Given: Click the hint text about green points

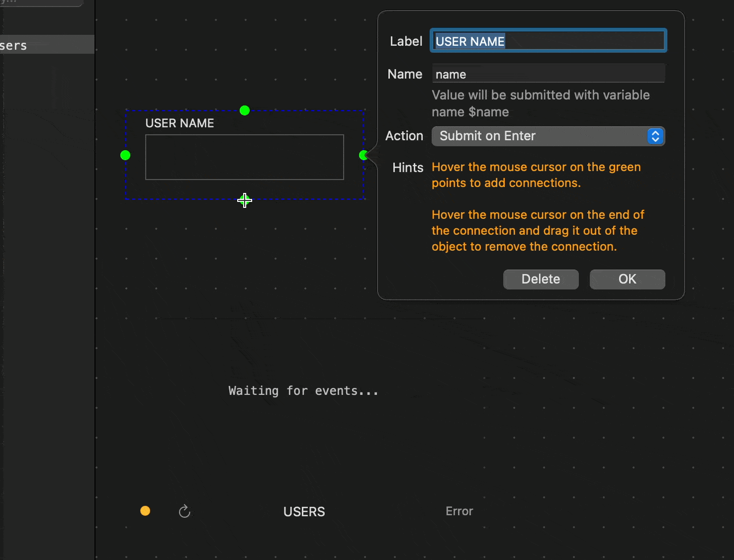Looking at the screenshot, I should [536, 175].
